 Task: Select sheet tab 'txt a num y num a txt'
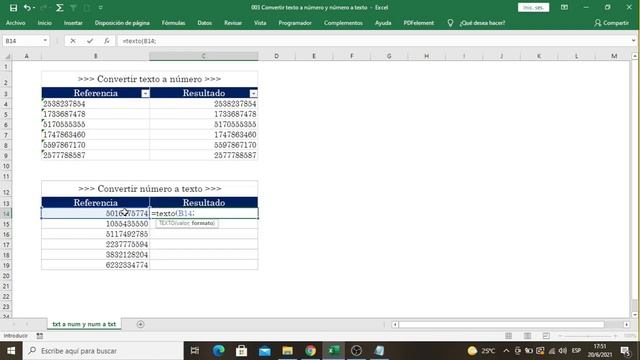[x=84, y=324]
